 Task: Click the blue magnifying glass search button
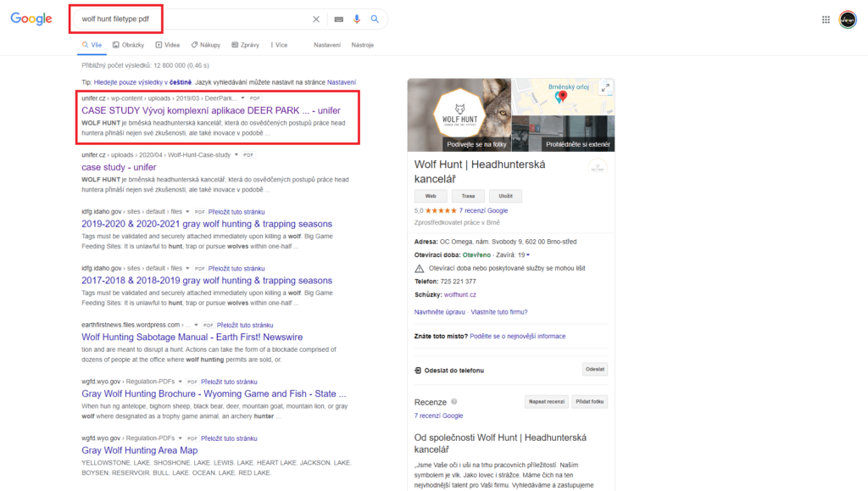coord(375,19)
